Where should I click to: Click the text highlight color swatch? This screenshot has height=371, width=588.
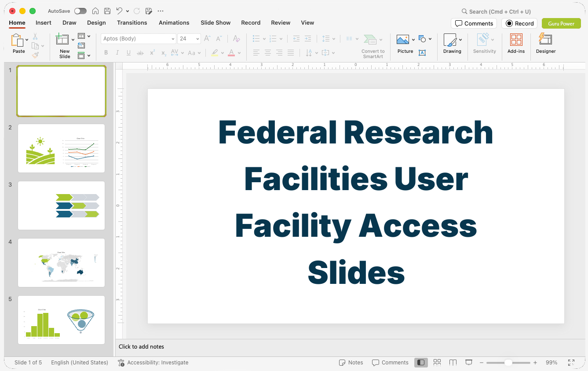[x=215, y=53]
